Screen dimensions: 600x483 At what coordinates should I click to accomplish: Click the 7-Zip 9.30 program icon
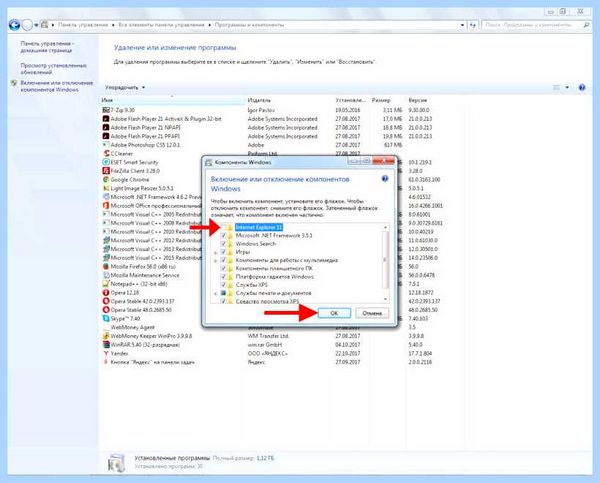[x=106, y=110]
